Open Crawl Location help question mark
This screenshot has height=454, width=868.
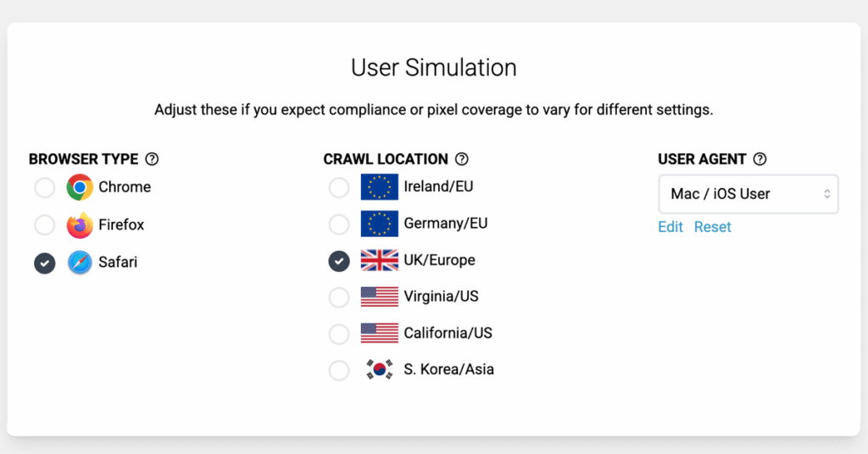462,159
